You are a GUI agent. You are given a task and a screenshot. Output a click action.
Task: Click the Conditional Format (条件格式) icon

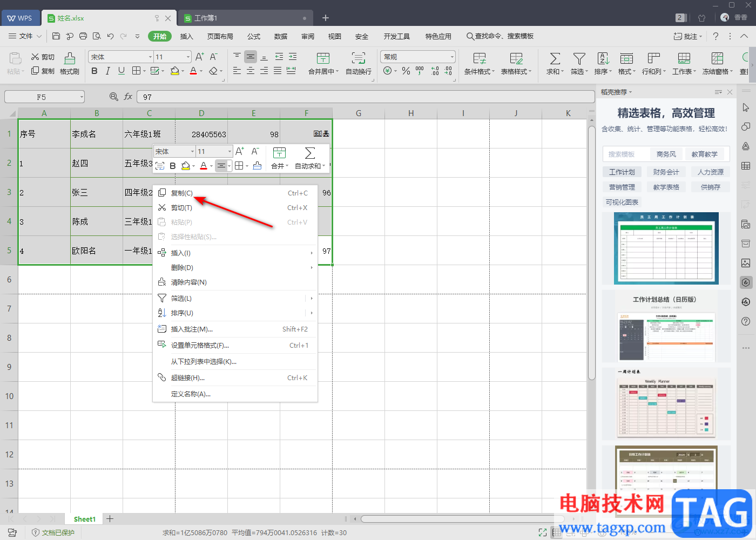click(479, 58)
